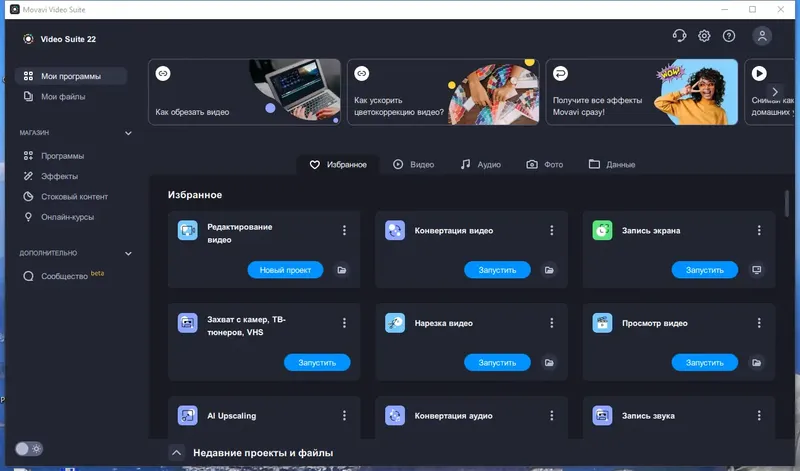This screenshot has height=471, width=800.
Task: Click link icon on цветокоррекцию banner
Action: click(x=362, y=73)
